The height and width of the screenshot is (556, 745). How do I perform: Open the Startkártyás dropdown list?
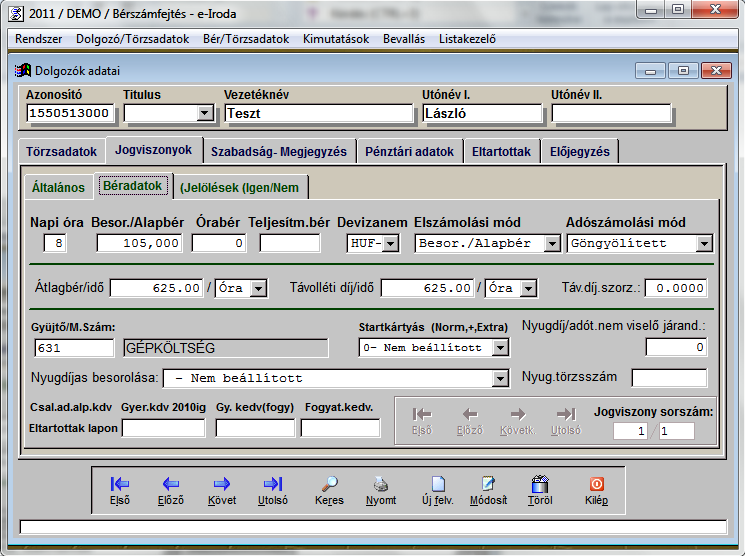(500, 348)
